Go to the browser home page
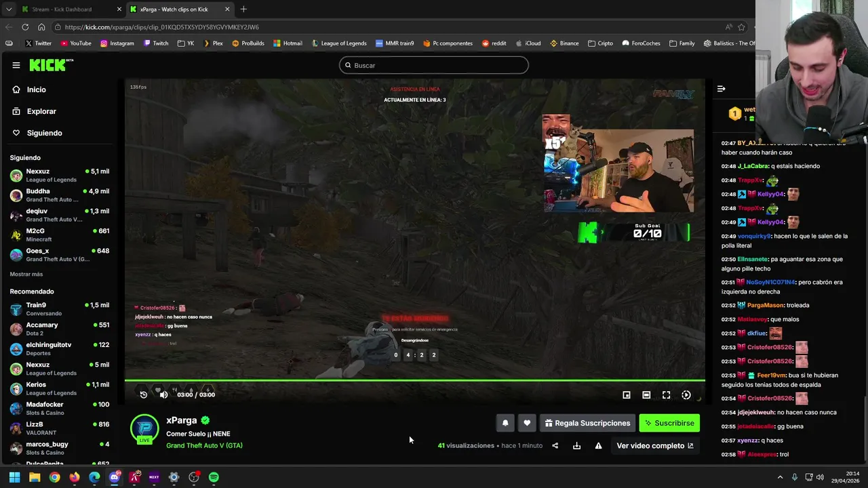The image size is (868, 488). pos(41,27)
